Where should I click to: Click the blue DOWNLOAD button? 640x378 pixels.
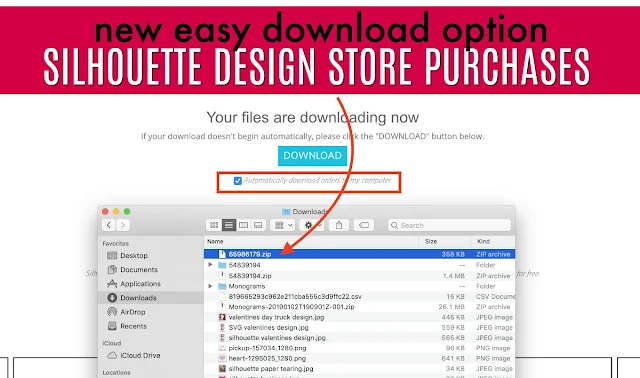[313, 156]
